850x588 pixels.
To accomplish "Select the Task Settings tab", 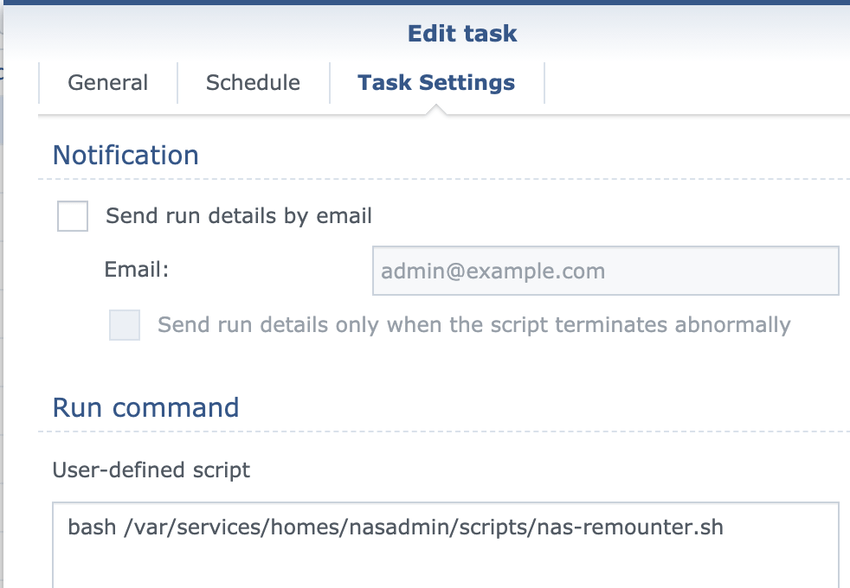I will click(x=436, y=83).
